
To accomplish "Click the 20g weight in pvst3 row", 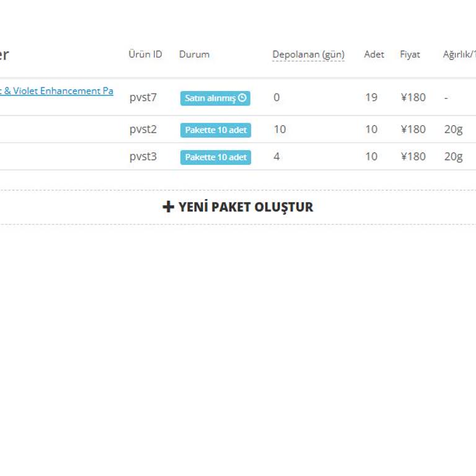I will (x=454, y=157).
